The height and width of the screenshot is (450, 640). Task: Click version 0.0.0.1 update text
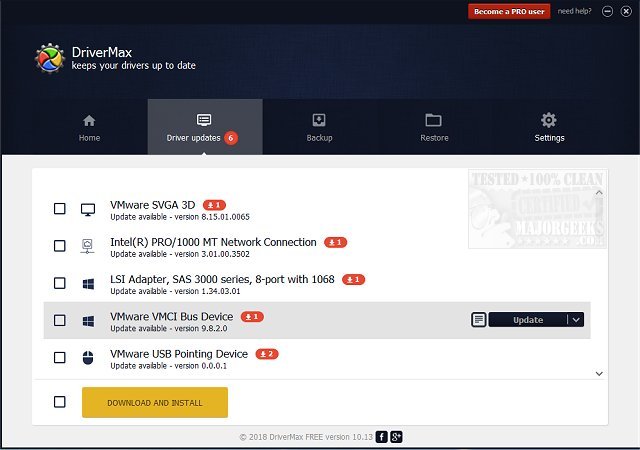tap(168, 366)
